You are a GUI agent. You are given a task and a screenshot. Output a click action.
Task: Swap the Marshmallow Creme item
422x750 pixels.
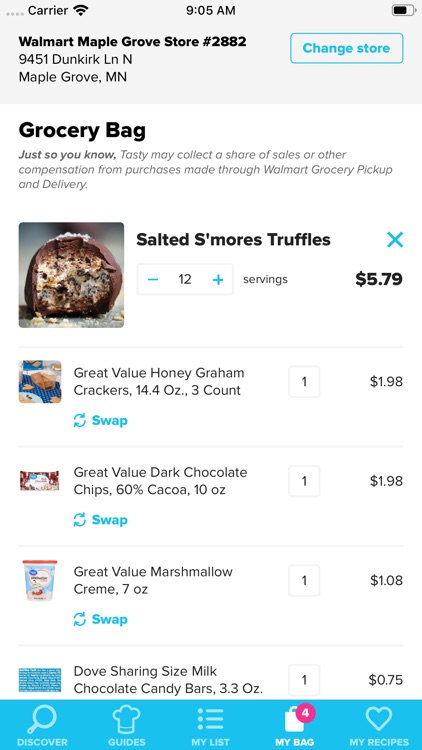click(100, 619)
